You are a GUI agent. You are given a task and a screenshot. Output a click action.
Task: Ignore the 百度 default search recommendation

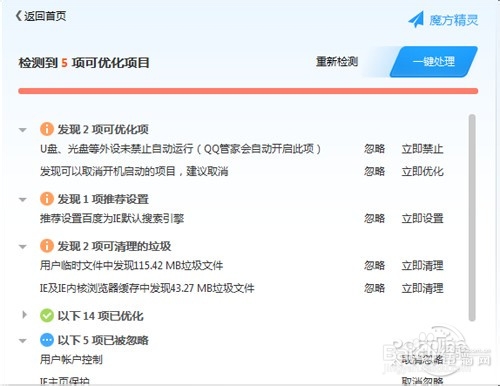[375, 218]
